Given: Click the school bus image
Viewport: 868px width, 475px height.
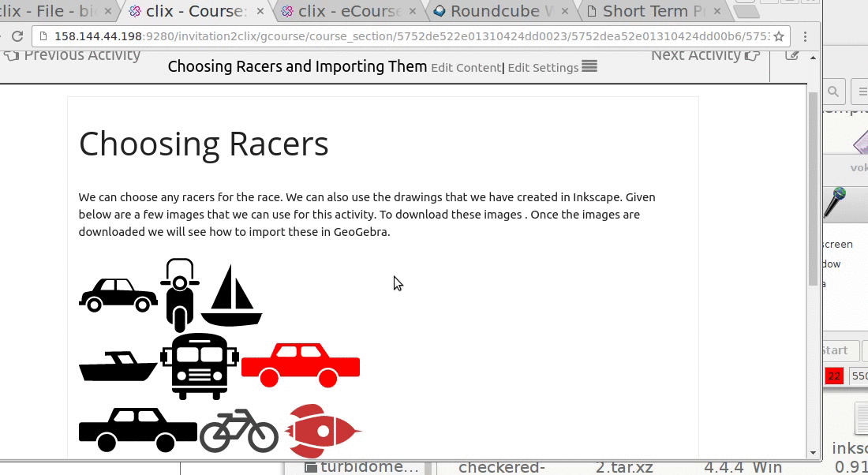Looking at the screenshot, I should pos(200,366).
